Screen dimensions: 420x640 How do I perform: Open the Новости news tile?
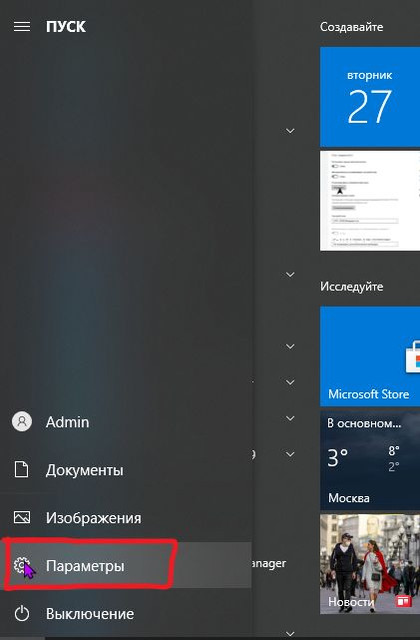pos(370,564)
